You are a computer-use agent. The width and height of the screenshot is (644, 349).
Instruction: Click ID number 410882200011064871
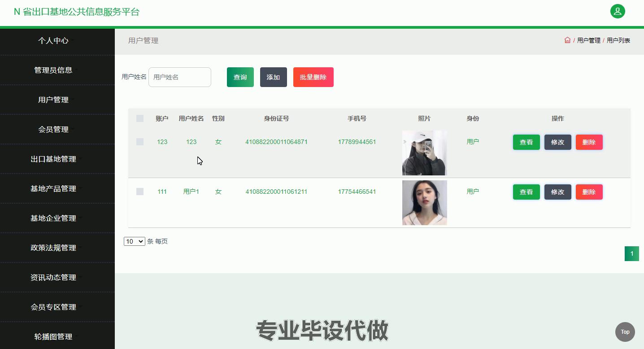(276, 142)
